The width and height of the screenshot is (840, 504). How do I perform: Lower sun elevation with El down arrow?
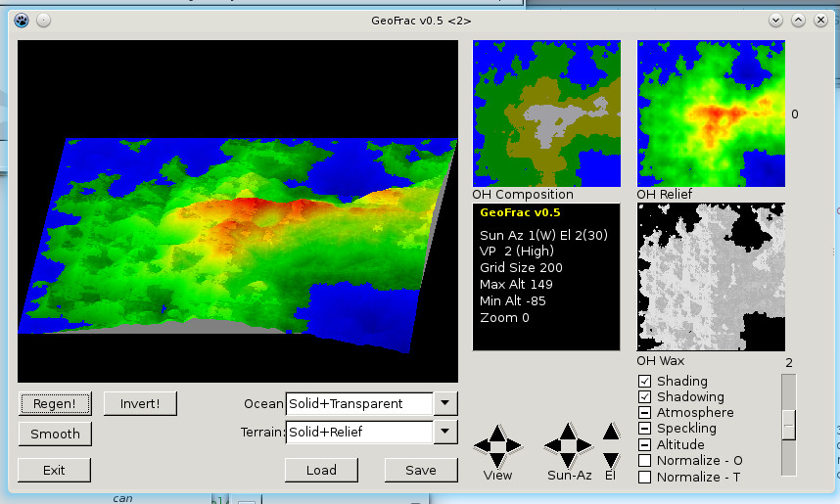point(611,459)
